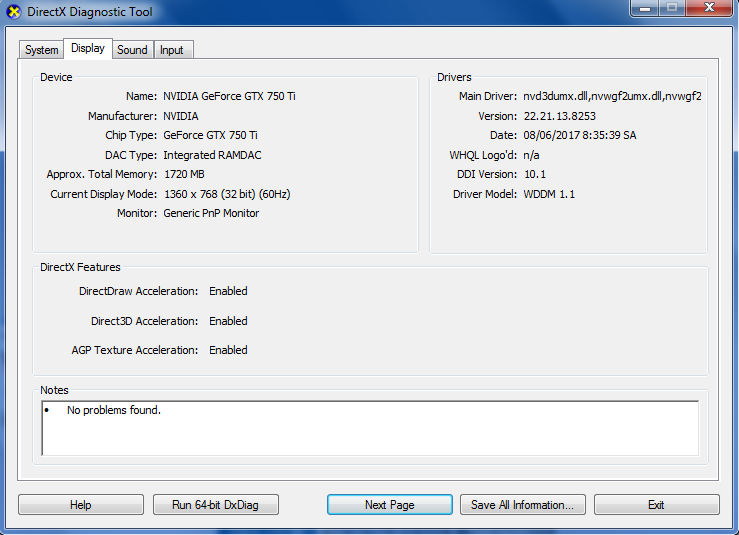Screen dimensions: 739x535
Task: Select the Display tab
Action: [88, 48]
